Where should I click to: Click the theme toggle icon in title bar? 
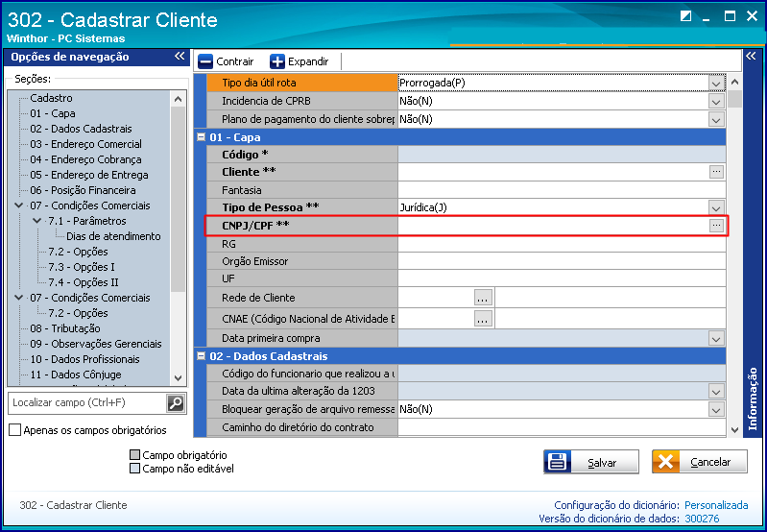pos(685,16)
